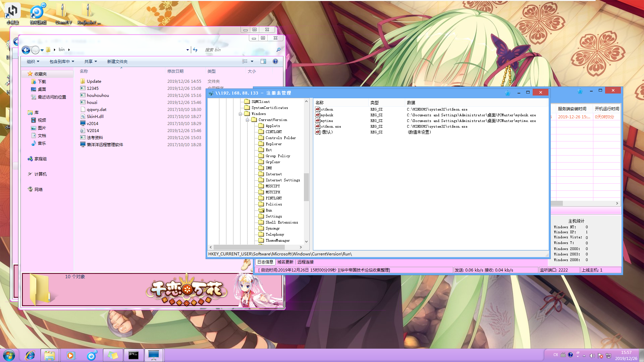Click the mydesk registry string icon
The width and height of the screenshot is (644, 362).
pos(317,115)
